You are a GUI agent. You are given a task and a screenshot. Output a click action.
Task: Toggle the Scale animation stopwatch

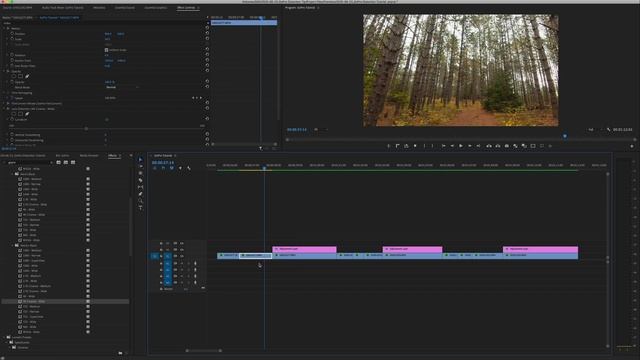tap(12, 39)
